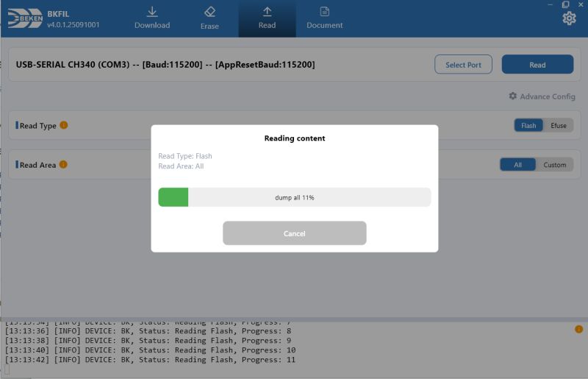Click the log line with Progress: 8
This screenshot has height=379, width=588.
[148, 331]
